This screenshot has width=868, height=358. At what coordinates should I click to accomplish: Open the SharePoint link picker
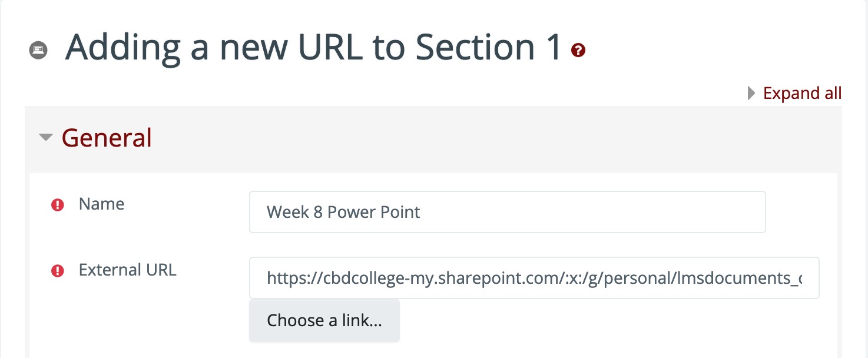(324, 320)
